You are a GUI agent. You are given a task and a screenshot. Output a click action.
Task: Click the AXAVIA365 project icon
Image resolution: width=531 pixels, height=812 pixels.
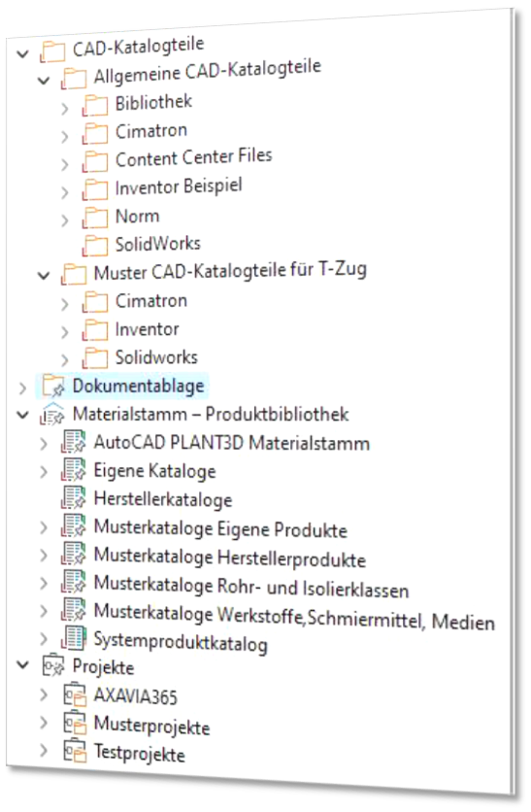coord(75,695)
